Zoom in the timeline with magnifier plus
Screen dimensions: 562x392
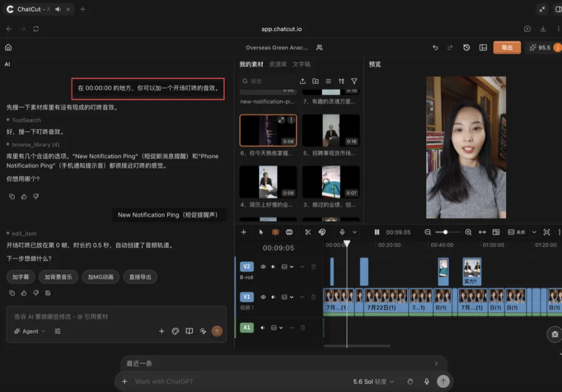click(x=468, y=232)
